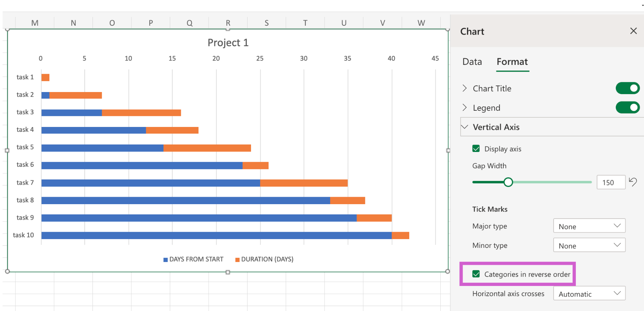Turn off the Legend toggle
This screenshot has width=644, height=311.
pos(627,108)
